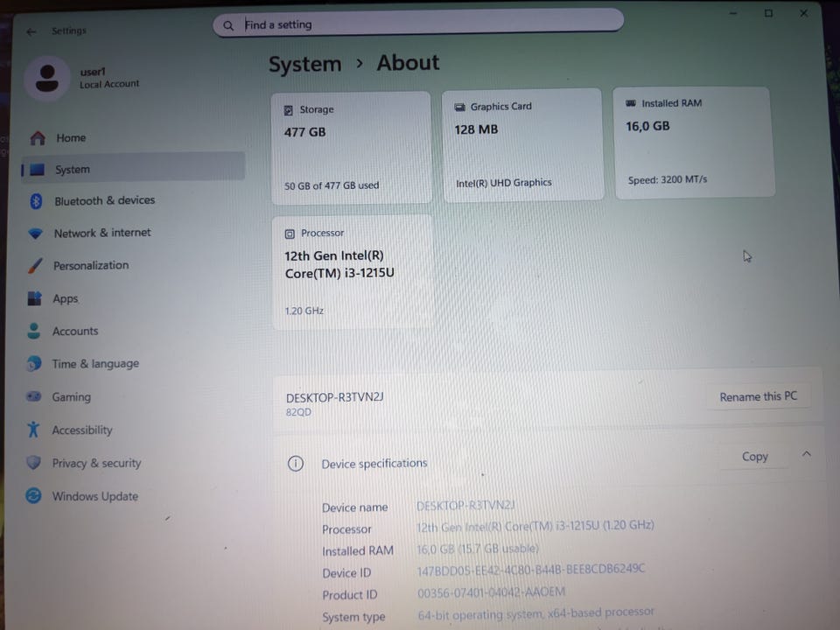Click the Processor chip icon
This screenshot has height=630, width=840.
290,234
